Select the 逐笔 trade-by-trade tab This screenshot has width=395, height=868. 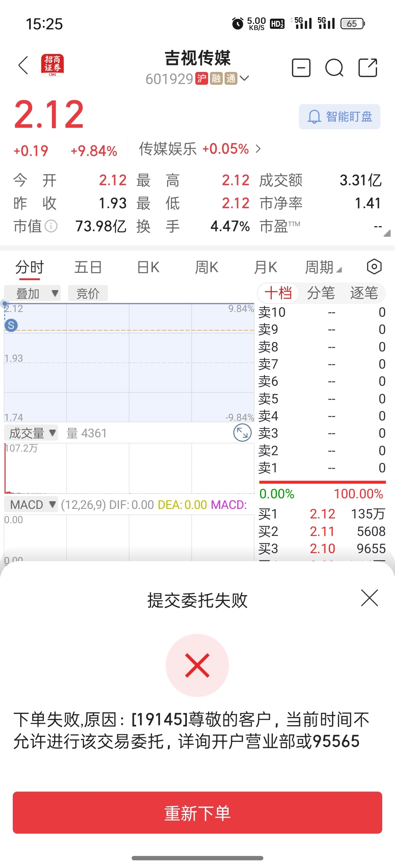(x=364, y=293)
